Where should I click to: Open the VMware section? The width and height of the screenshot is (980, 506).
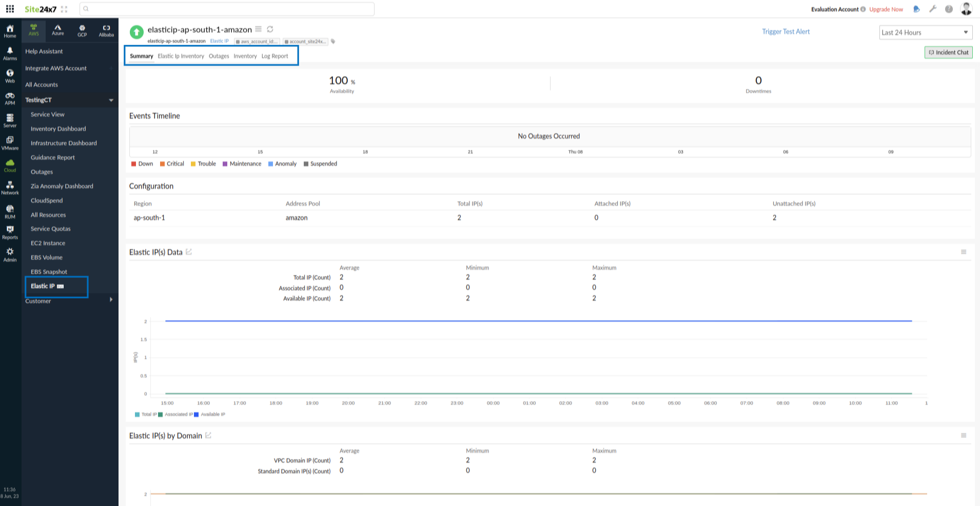tap(10, 143)
